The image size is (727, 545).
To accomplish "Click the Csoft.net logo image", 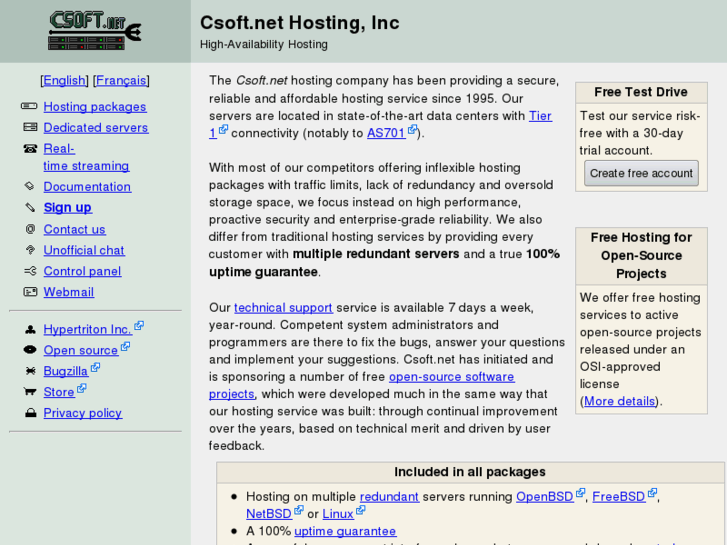I will (x=95, y=31).
